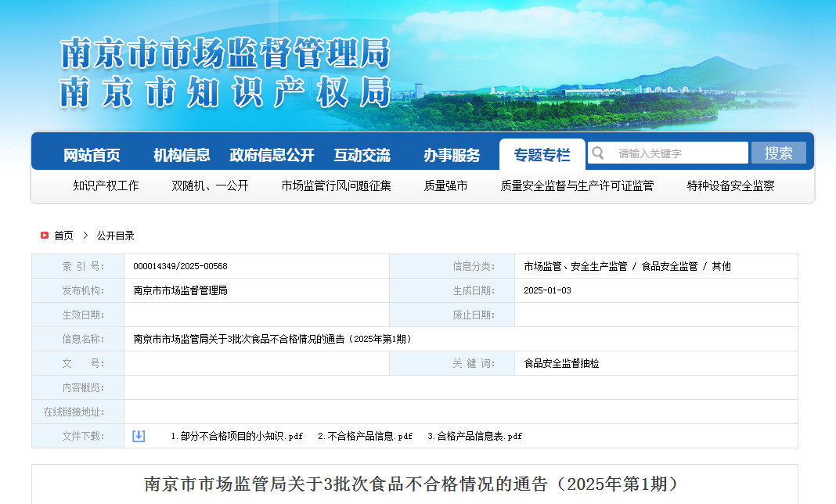Image resolution: width=836 pixels, height=504 pixels.
Task: Go to 知识产权工作 submenu link
Action: [106, 185]
